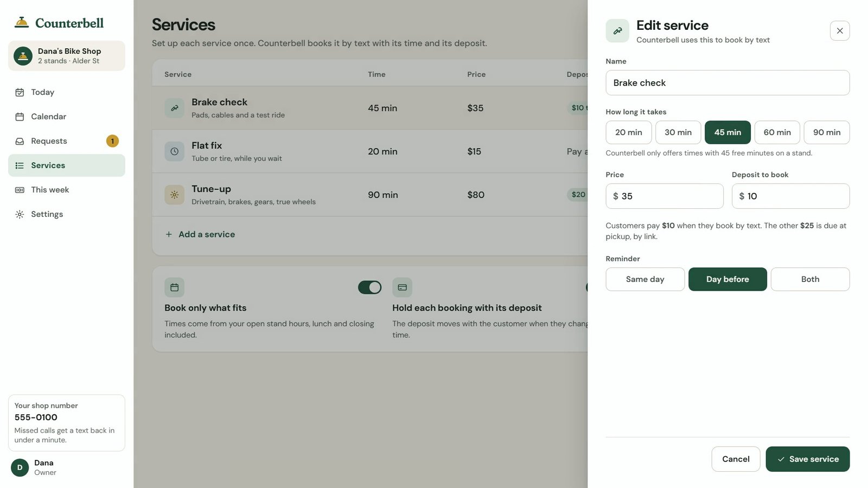
Task: Choose the 90 min duration option
Action: (x=827, y=132)
